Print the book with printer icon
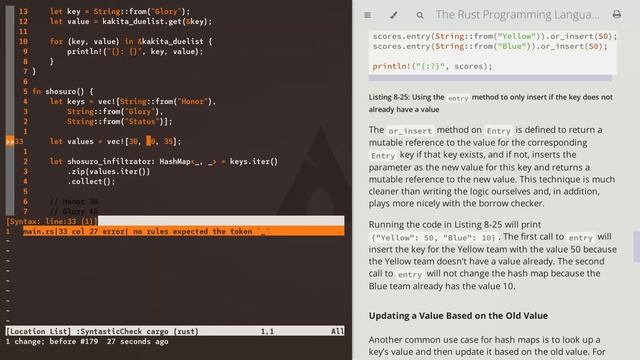This screenshot has height=360, width=640. click(617, 15)
